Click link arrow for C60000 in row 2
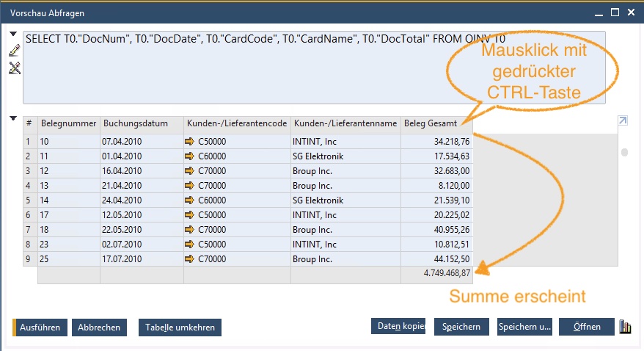 point(191,156)
